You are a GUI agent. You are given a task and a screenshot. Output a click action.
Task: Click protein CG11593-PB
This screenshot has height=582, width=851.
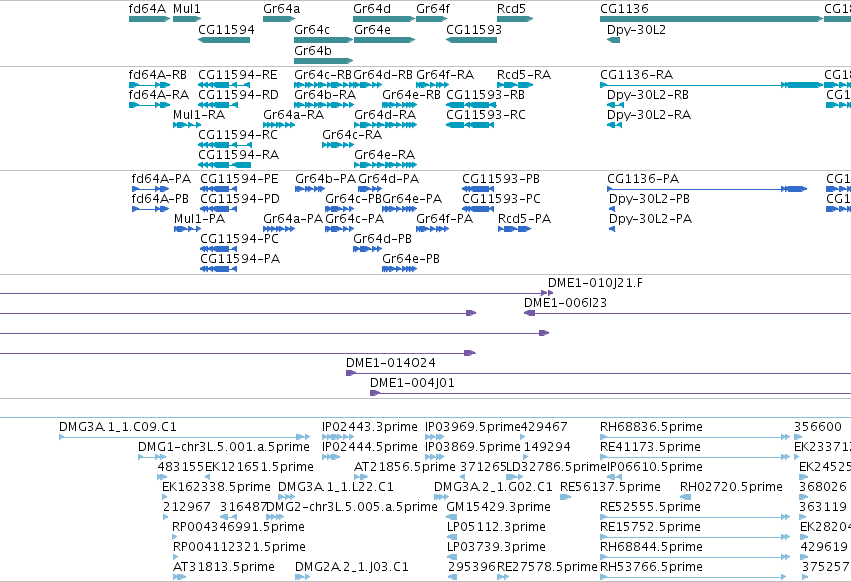(501, 179)
